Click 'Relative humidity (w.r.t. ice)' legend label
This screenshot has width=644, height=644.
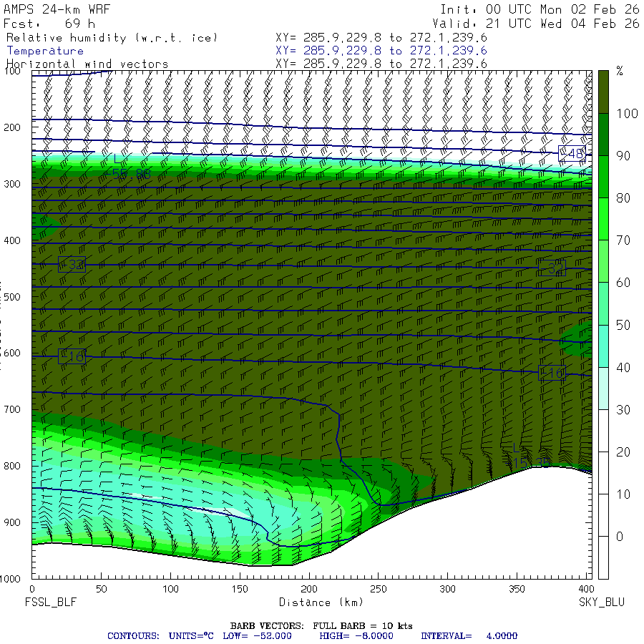tap(112, 38)
